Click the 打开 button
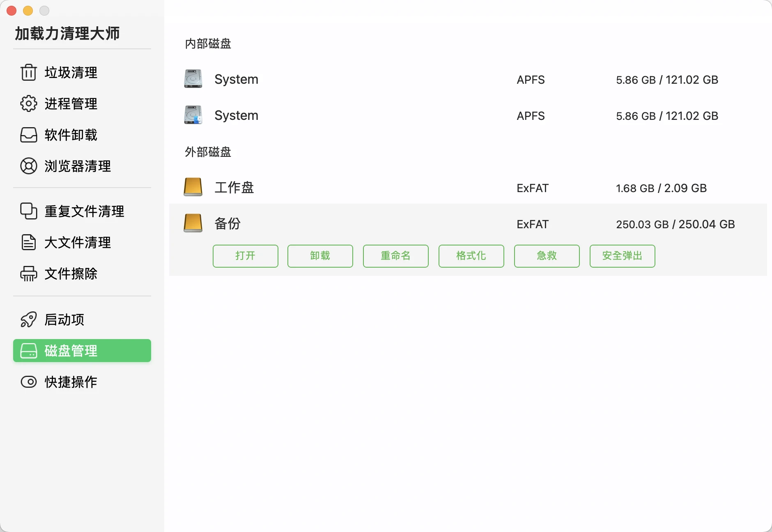This screenshot has width=772, height=532. click(x=245, y=256)
